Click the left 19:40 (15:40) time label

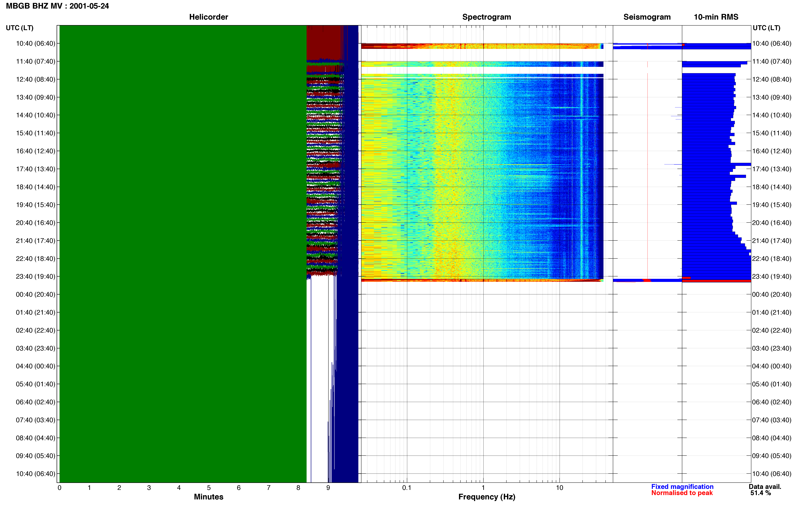36,205
